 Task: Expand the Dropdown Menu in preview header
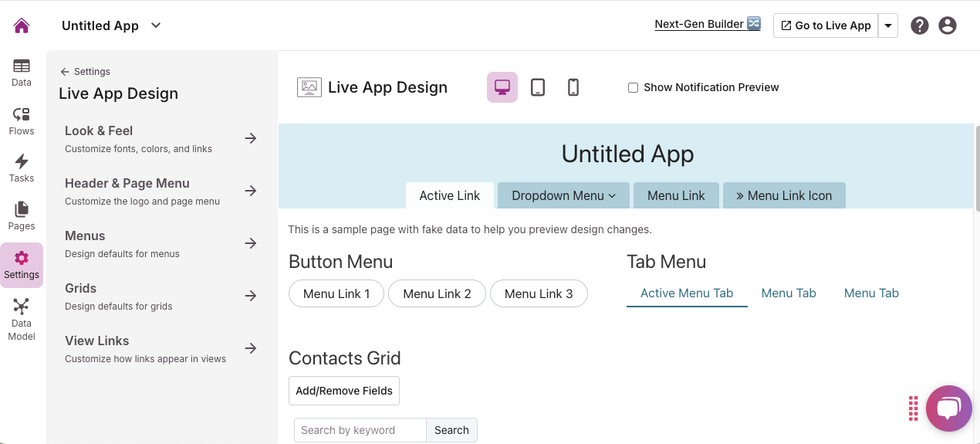coord(563,195)
